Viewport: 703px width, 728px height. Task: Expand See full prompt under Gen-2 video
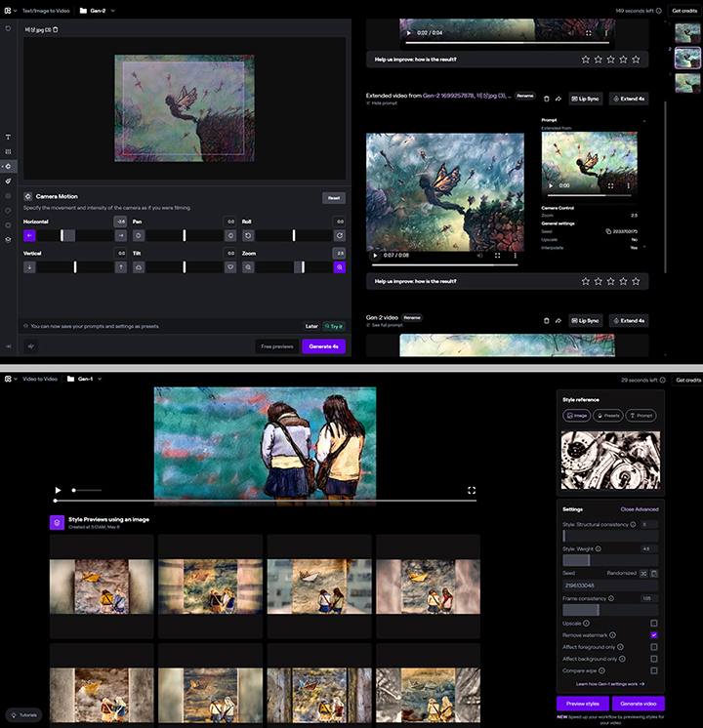pyautogui.click(x=385, y=325)
